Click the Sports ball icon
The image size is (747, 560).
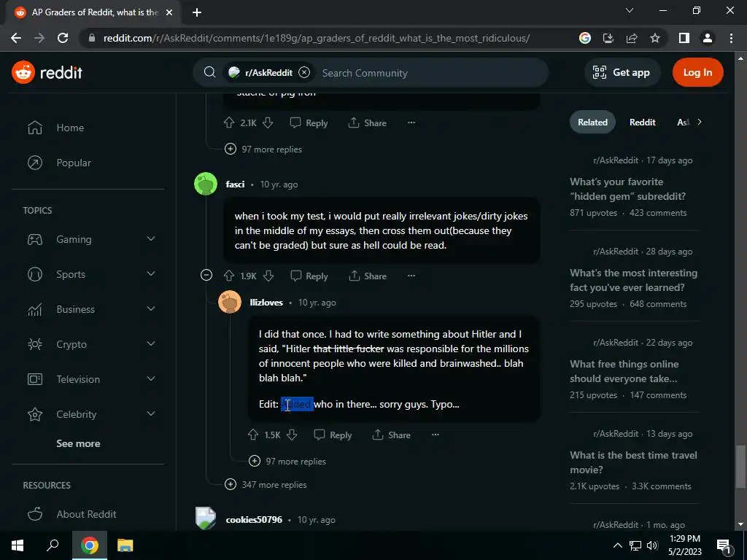(35, 274)
